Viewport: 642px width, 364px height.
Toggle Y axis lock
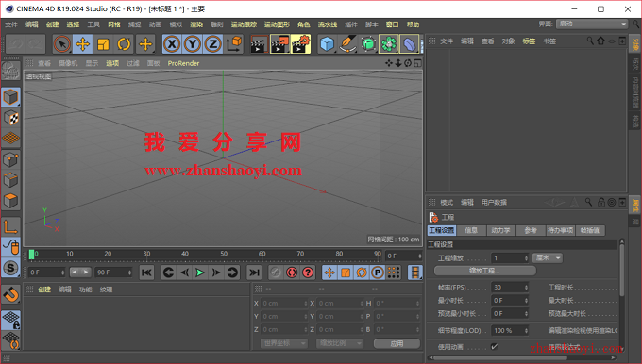[192, 44]
